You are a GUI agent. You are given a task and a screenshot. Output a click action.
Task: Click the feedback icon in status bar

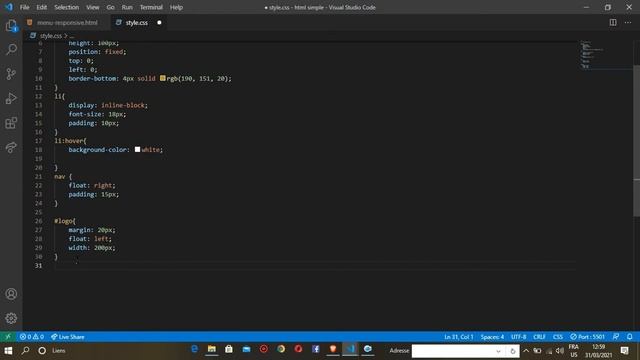[x=616, y=337]
